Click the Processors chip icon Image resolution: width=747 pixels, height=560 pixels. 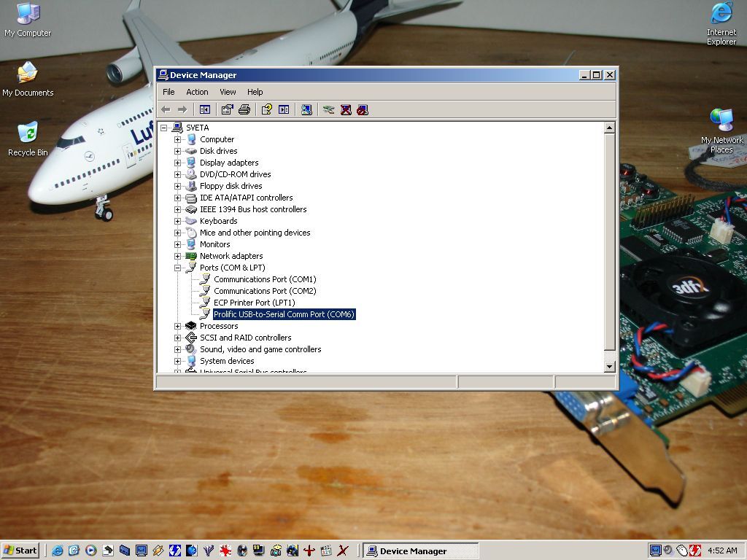point(191,326)
